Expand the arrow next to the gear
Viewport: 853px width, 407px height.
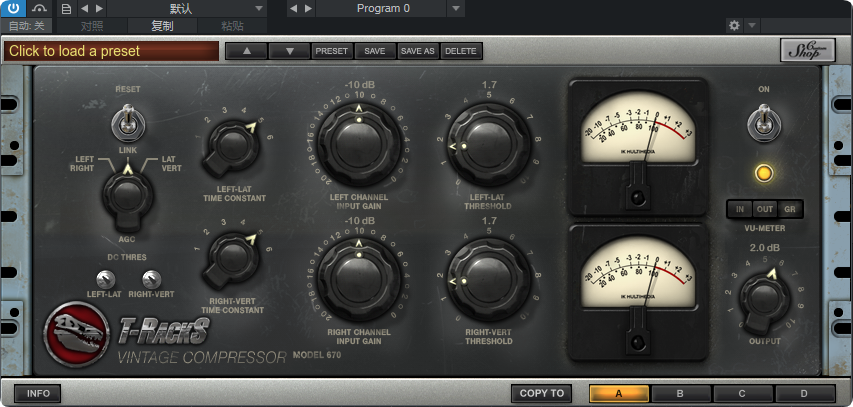coord(751,25)
